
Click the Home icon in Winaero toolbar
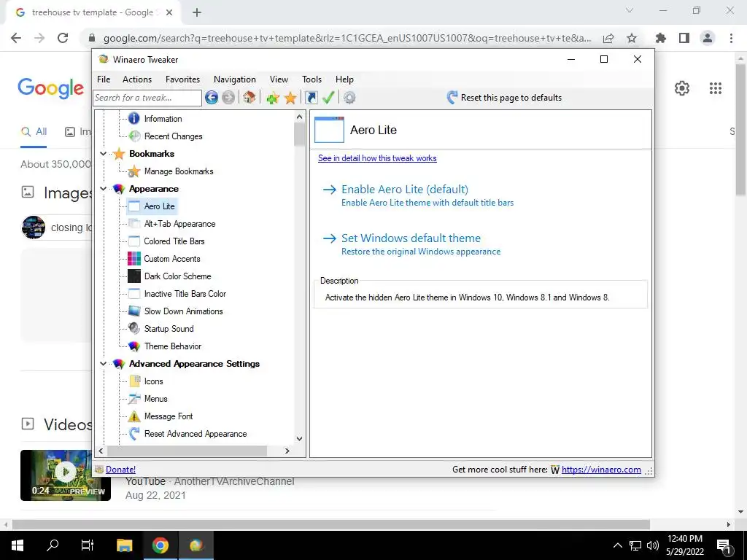click(x=249, y=98)
